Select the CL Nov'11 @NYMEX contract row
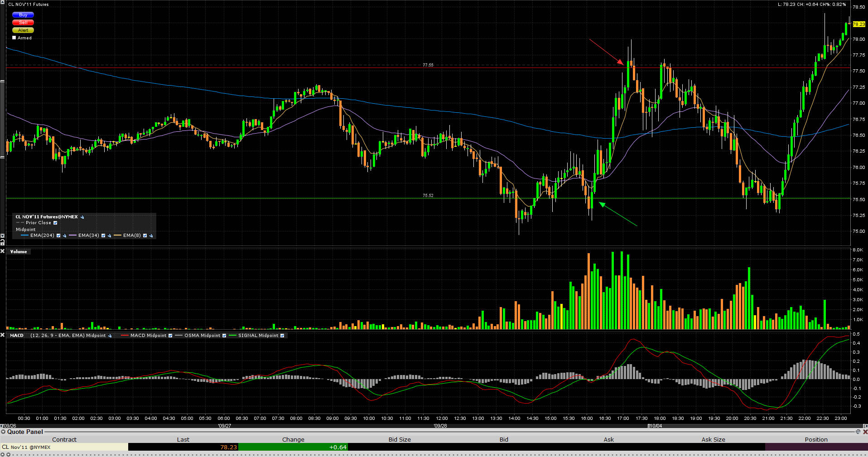The height and width of the screenshot is (457, 868). click(64, 447)
